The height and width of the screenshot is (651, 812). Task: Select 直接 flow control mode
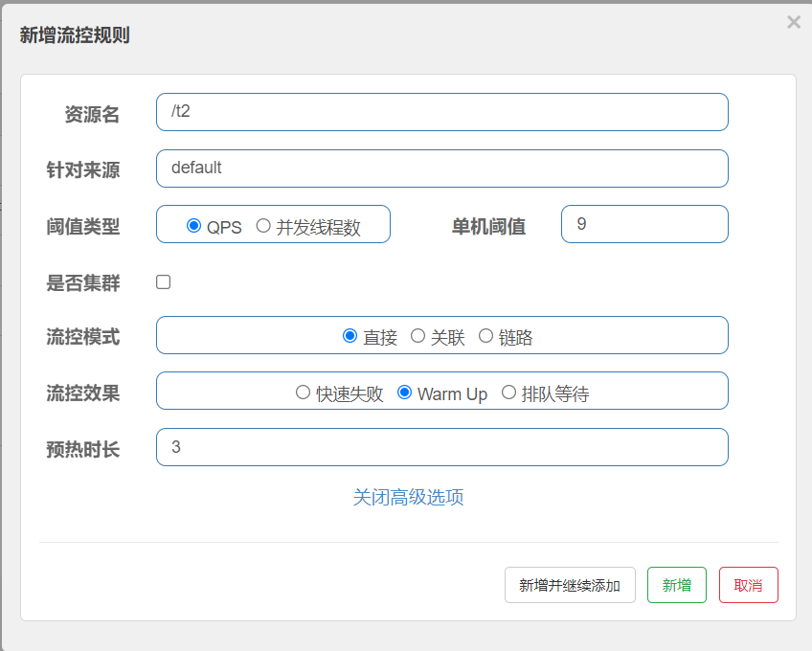click(x=350, y=336)
